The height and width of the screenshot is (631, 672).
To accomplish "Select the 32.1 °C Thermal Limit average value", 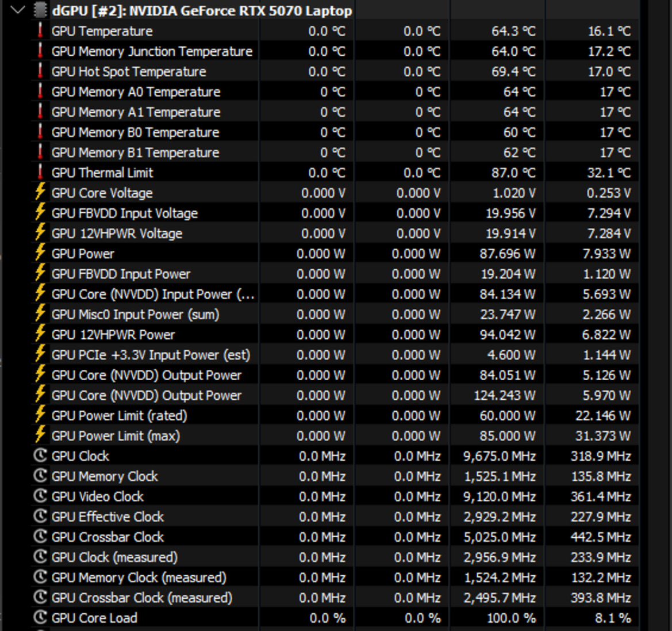I will [x=609, y=173].
